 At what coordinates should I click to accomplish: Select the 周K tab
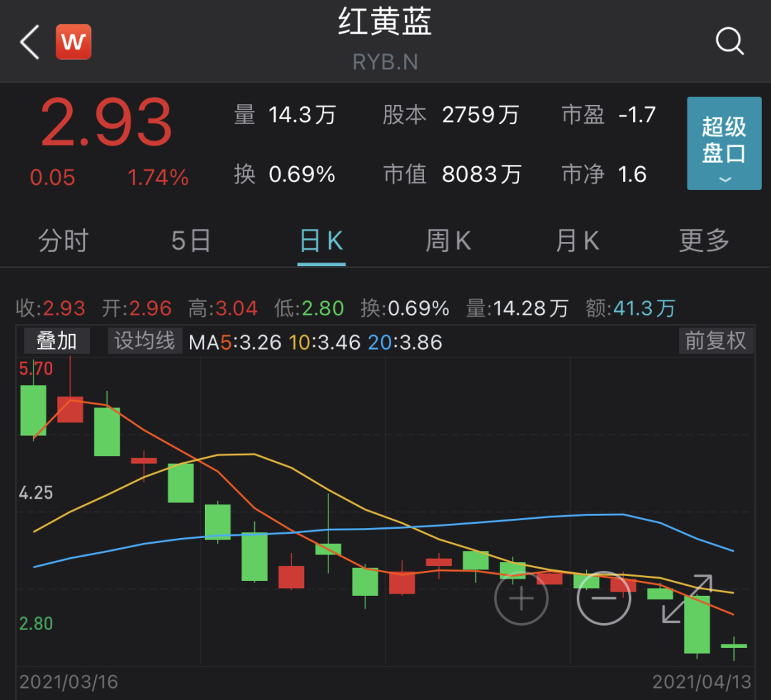[x=448, y=241]
